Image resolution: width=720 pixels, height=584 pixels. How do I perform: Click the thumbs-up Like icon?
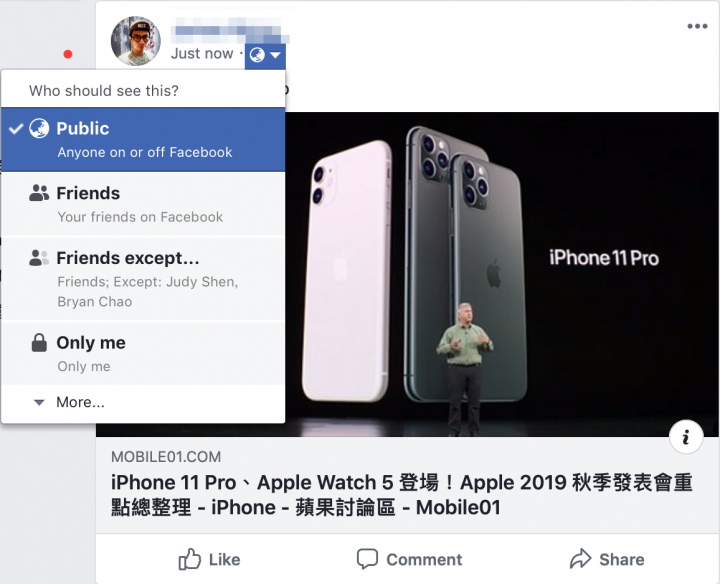(x=190, y=559)
